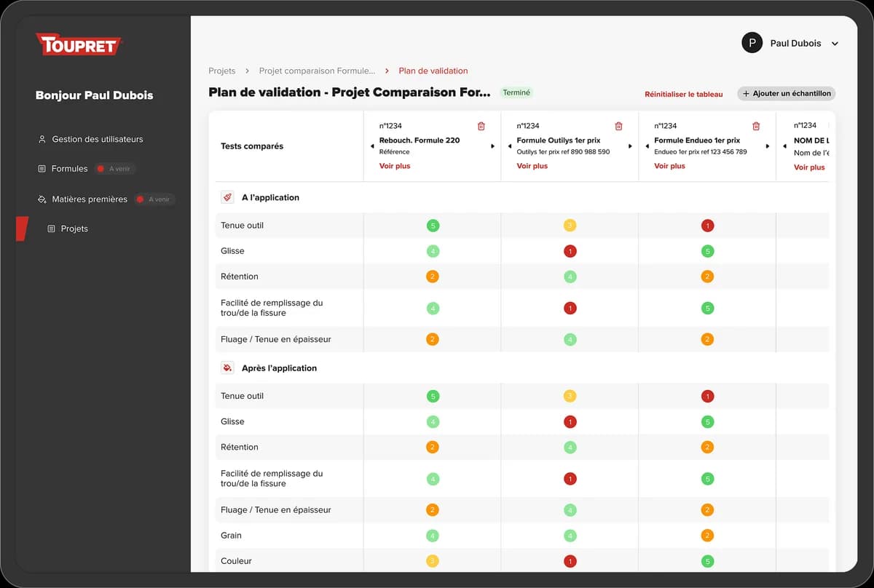Open Gestion des utilisateurs

tap(98, 139)
